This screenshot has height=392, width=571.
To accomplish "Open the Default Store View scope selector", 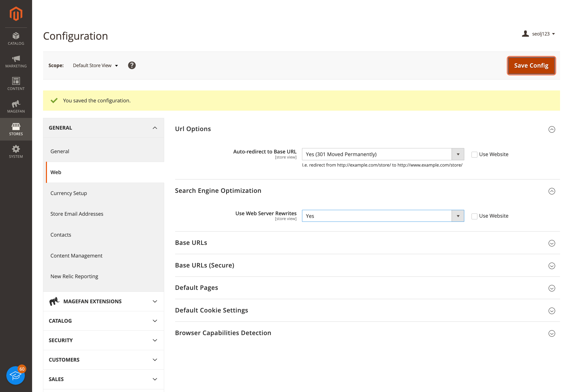I will click(x=95, y=65).
